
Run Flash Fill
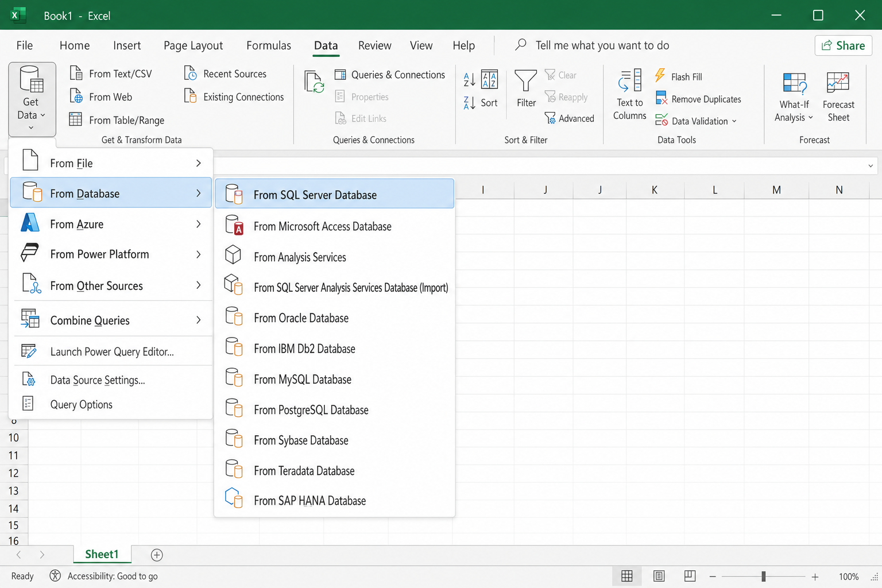tap(679, 76)
